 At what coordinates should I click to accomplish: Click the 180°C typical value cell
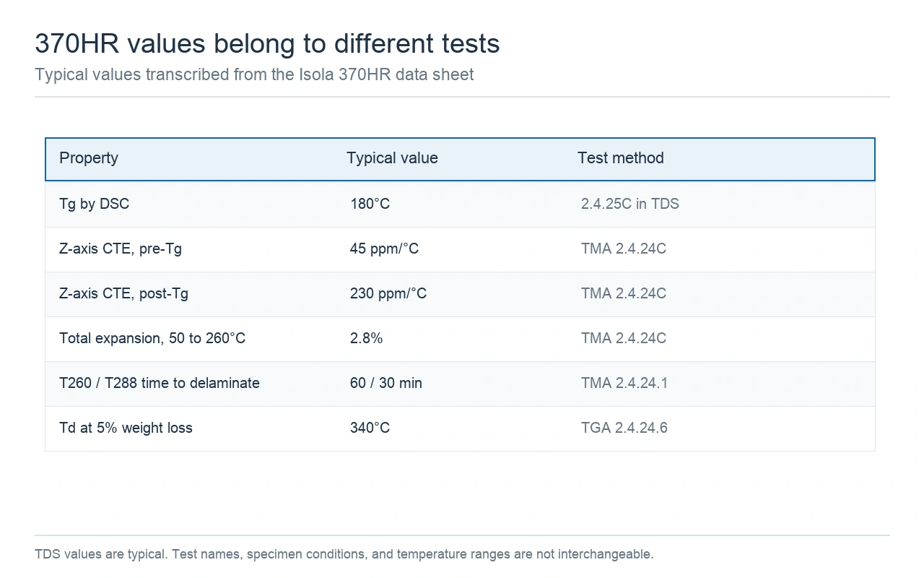coord(370,204)
